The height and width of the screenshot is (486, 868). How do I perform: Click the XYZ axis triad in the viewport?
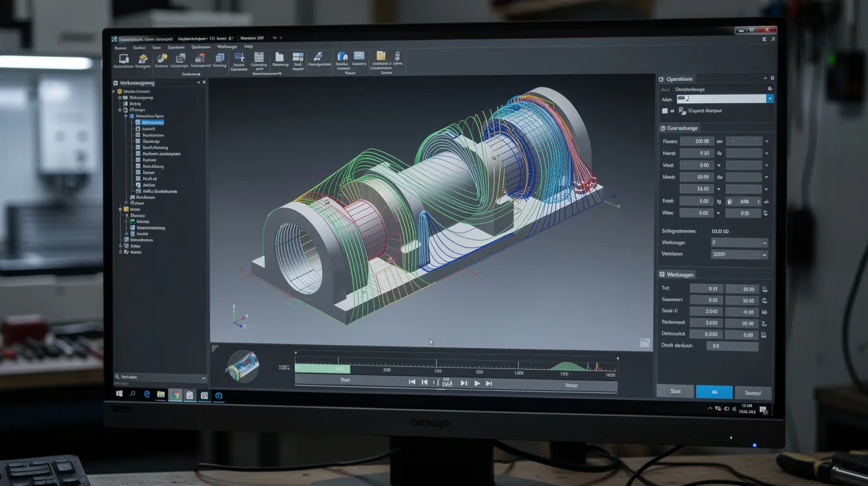[x=239, y=317]
